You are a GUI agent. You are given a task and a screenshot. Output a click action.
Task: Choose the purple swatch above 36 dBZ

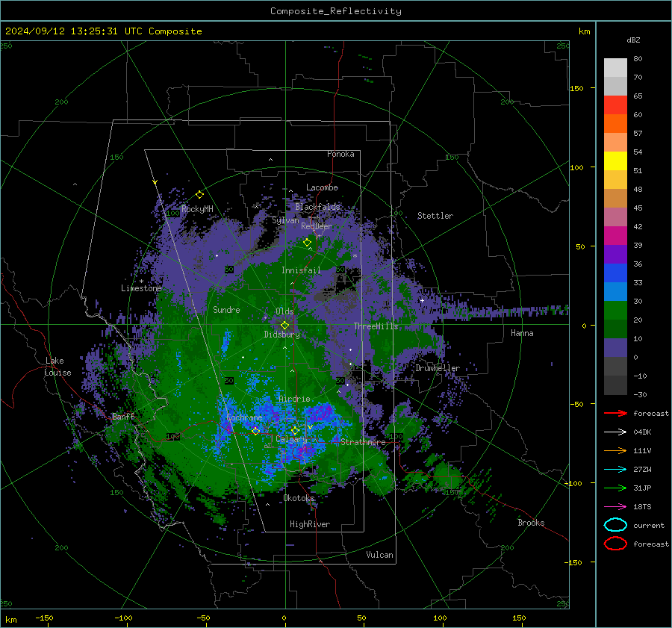[615, 254]
